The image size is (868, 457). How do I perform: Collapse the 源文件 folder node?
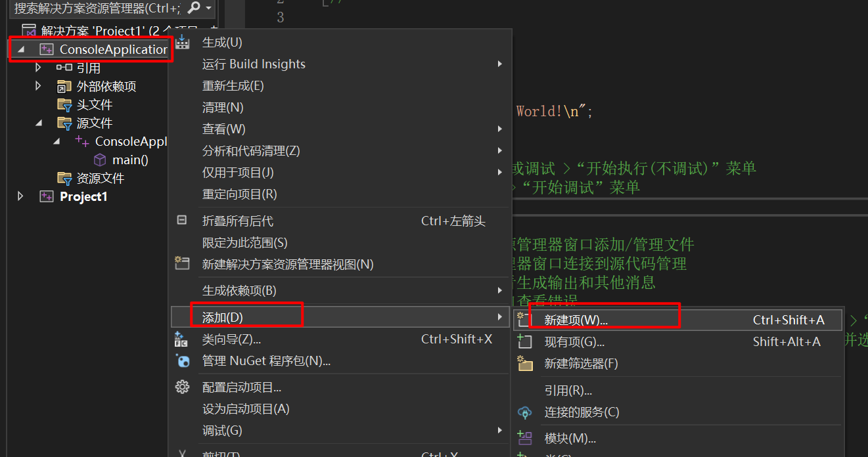tap(38, 123)
